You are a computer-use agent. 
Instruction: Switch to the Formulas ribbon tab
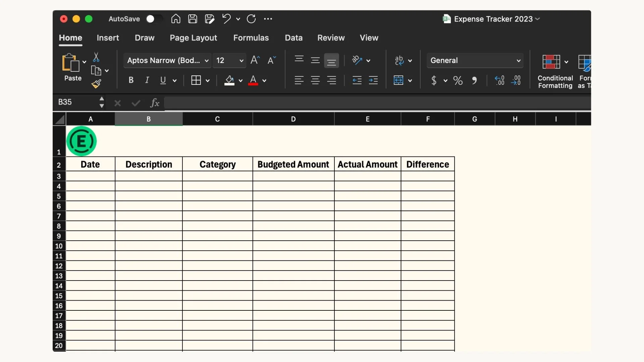pos(251,38)
